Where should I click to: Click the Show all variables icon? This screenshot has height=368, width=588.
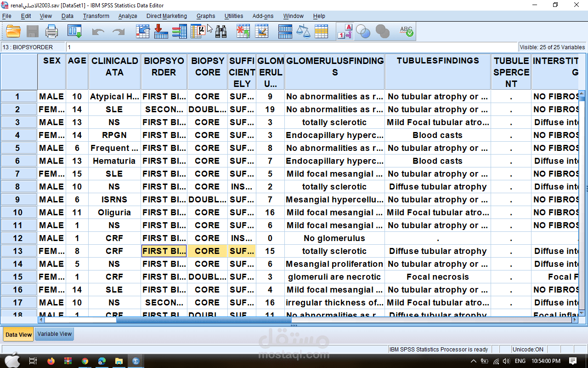(382, 32)
